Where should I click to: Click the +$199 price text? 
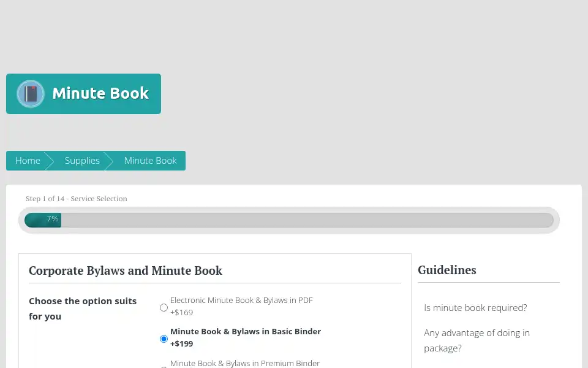(181, 343)
